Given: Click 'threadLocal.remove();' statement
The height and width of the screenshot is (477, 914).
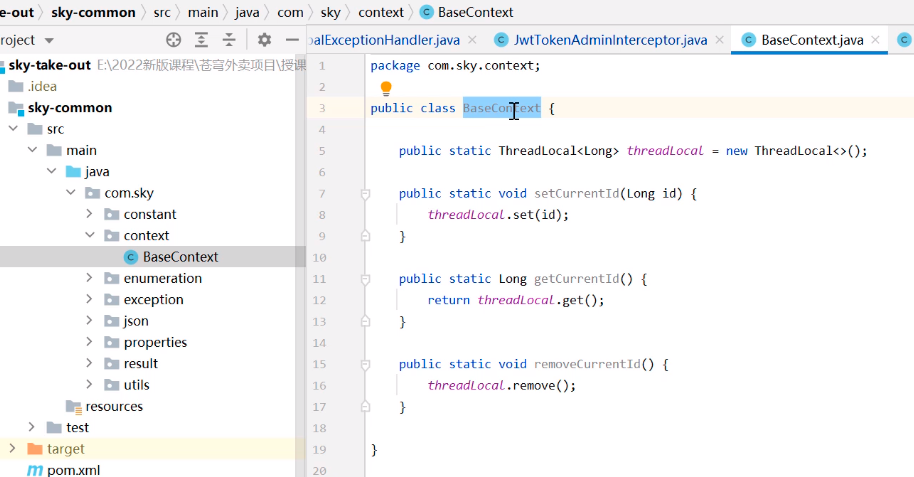Looking at the screenshot, I should click(501, 385).
